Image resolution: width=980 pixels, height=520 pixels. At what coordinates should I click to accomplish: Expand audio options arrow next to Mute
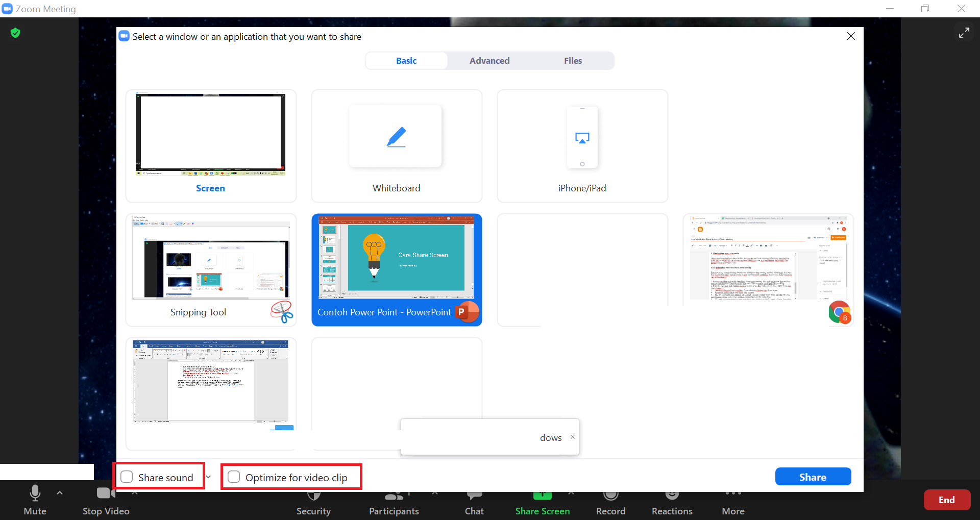tap(60, 493)
